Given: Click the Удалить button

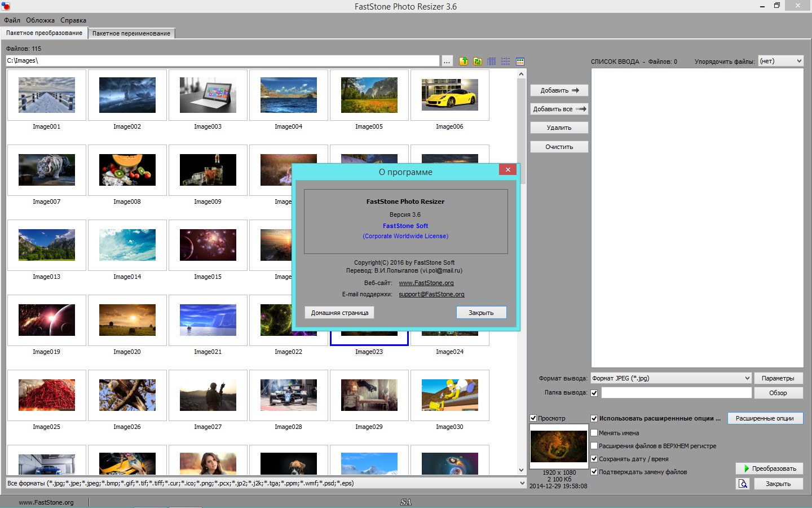Looking at the screenshot, I should coord(559,128).
